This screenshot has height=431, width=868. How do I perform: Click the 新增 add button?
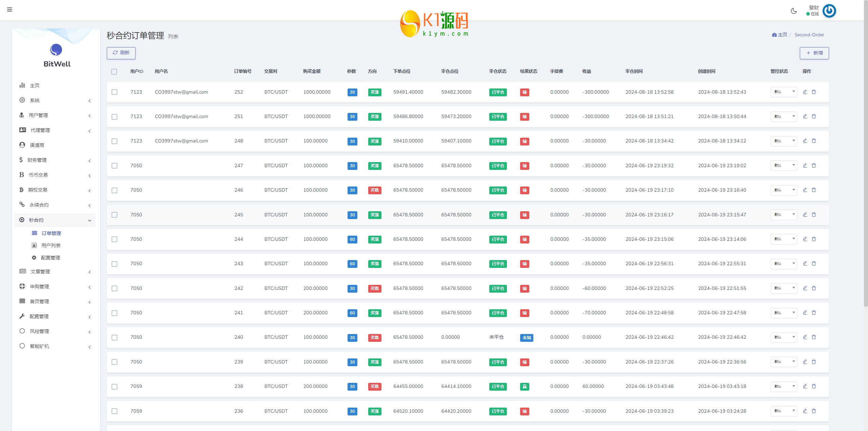click(814, 53)
